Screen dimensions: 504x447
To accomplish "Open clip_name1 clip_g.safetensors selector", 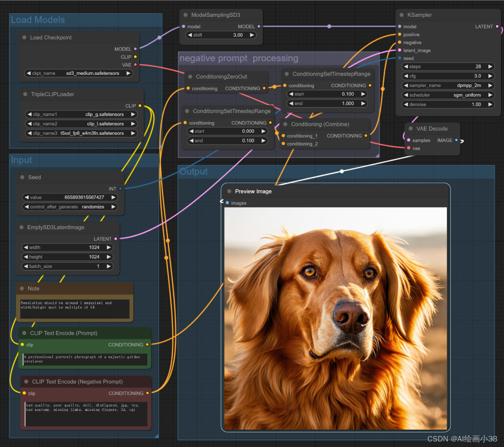I will 81,114.
